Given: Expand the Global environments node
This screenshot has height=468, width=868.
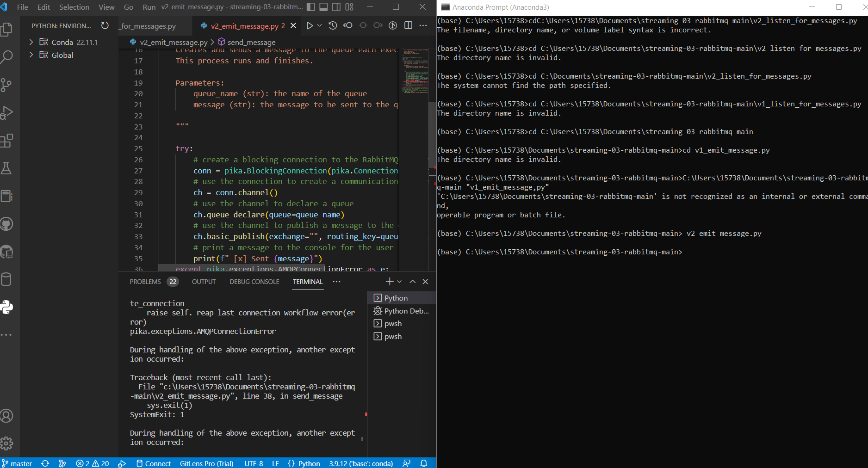Looking at the screenshot, I should tap(31, 55).
